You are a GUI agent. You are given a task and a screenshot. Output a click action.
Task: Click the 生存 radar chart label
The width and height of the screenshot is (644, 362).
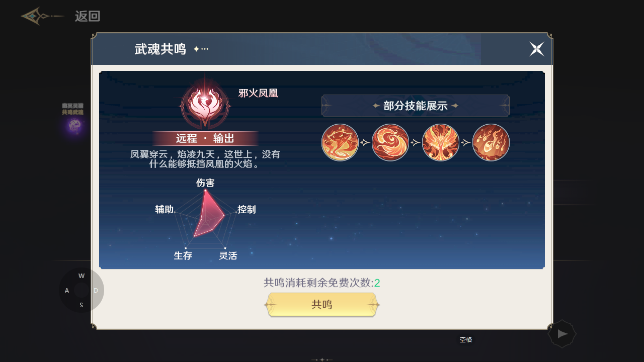(x=183, y=256)
